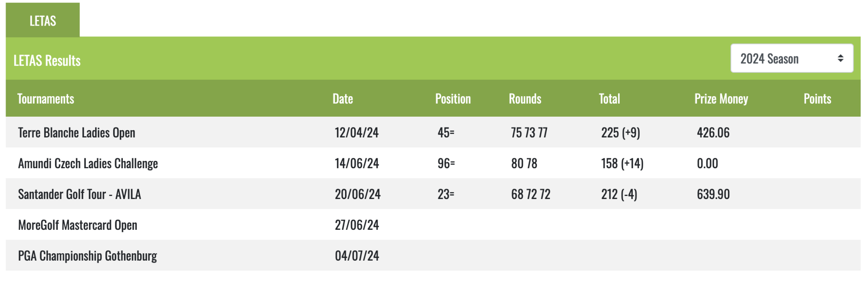
Task: Click the 27/06/24 date cell
Action: click(x=357, y=225)
